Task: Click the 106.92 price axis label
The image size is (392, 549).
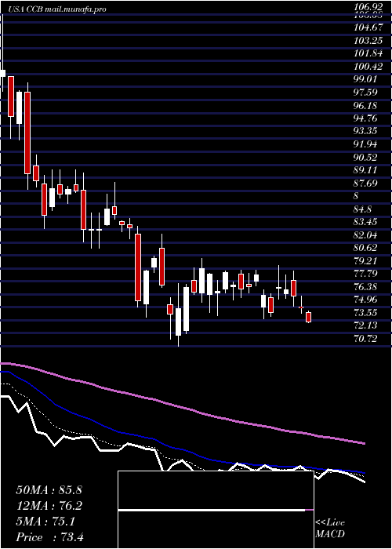Action: pos(366,6)
